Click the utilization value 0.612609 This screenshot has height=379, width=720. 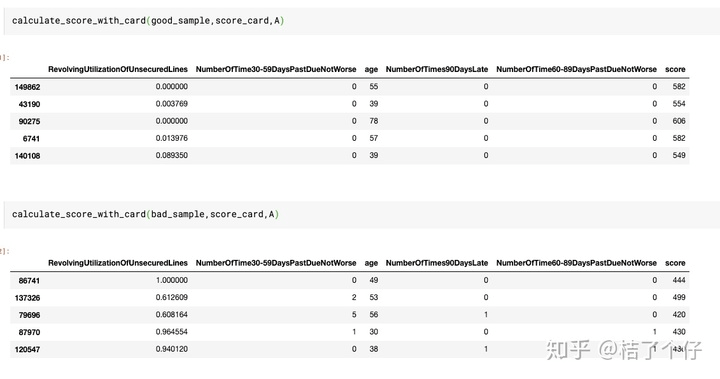coord(172,297)
